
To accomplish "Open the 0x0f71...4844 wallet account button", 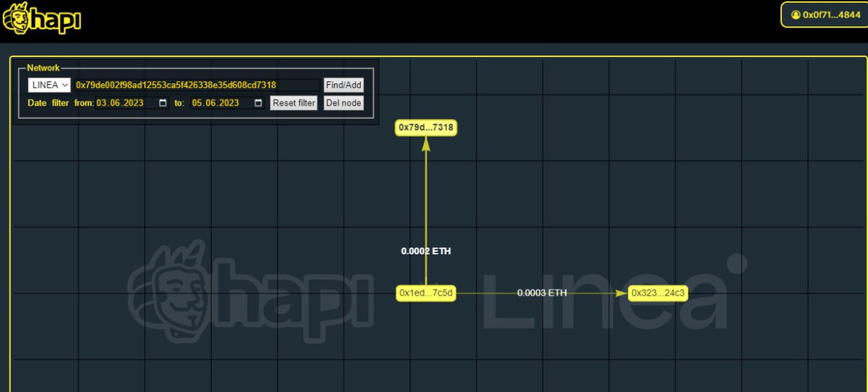I will coord(824,14).
